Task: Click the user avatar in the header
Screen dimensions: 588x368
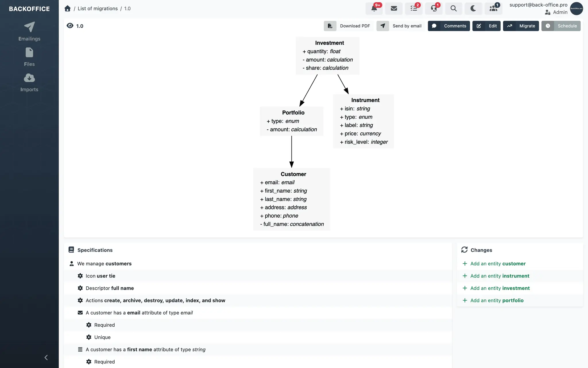Action: pyautogui.click(x=576, y=9)
